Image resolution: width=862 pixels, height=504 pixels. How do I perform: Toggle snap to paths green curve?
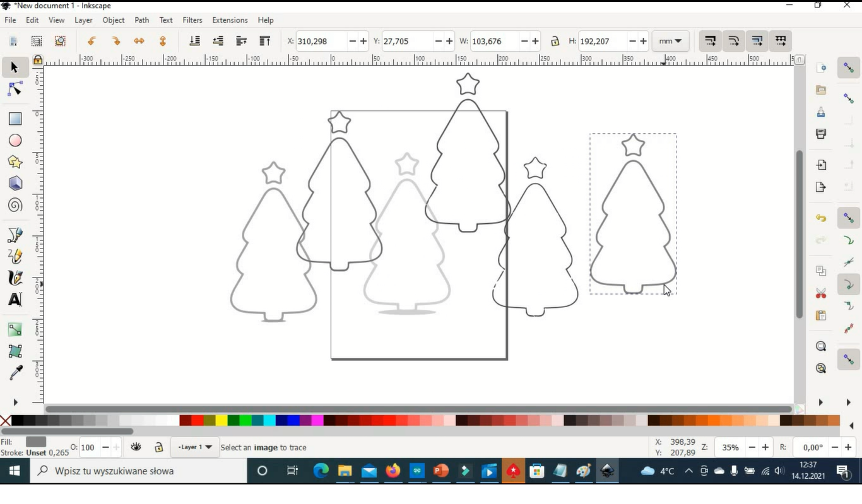pyautogui.click(x=849, y=240)
